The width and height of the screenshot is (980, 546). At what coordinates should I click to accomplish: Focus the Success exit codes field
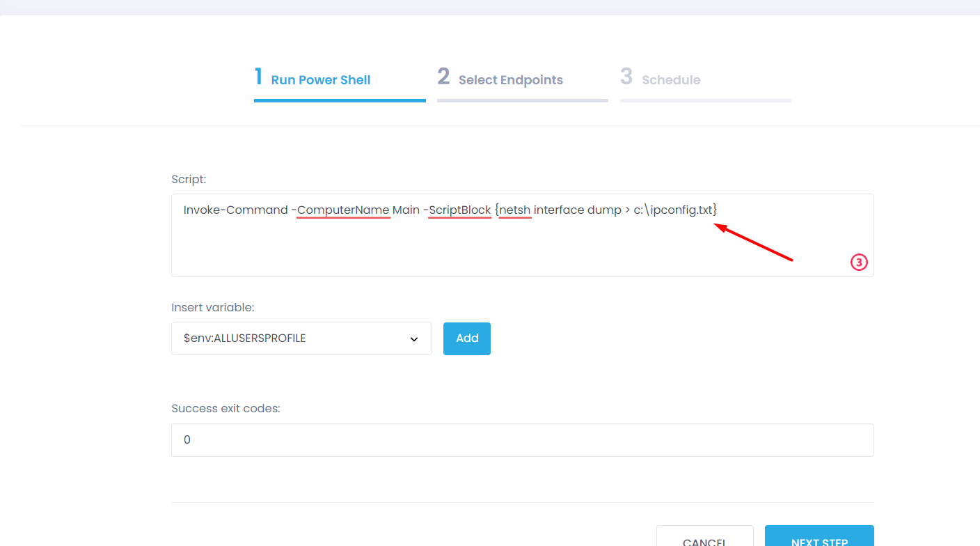click(522, 440)
